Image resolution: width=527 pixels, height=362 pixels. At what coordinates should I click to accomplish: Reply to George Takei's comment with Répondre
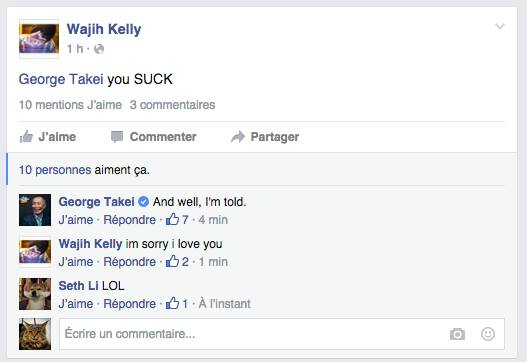[129, 220]
